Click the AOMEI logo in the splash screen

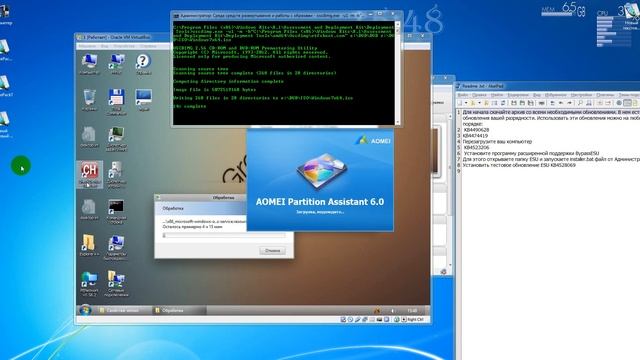373,140
